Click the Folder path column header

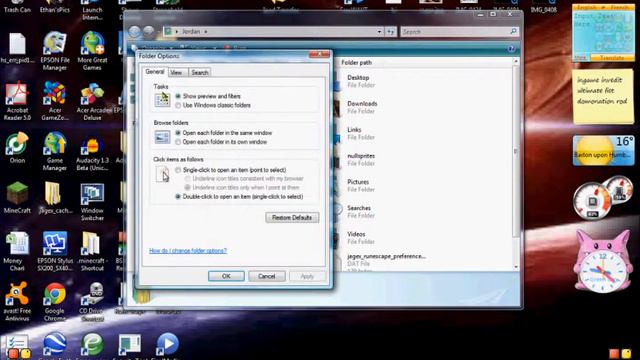(x=356, y=62)
